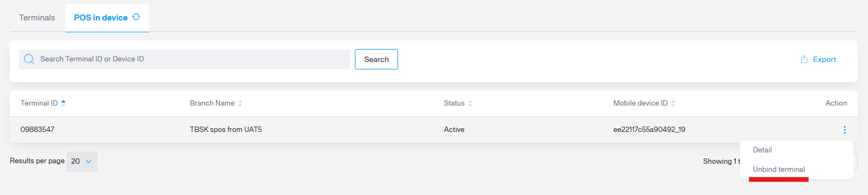Click the chevron next to 20

pyautogui.click(x=89, y=161)
